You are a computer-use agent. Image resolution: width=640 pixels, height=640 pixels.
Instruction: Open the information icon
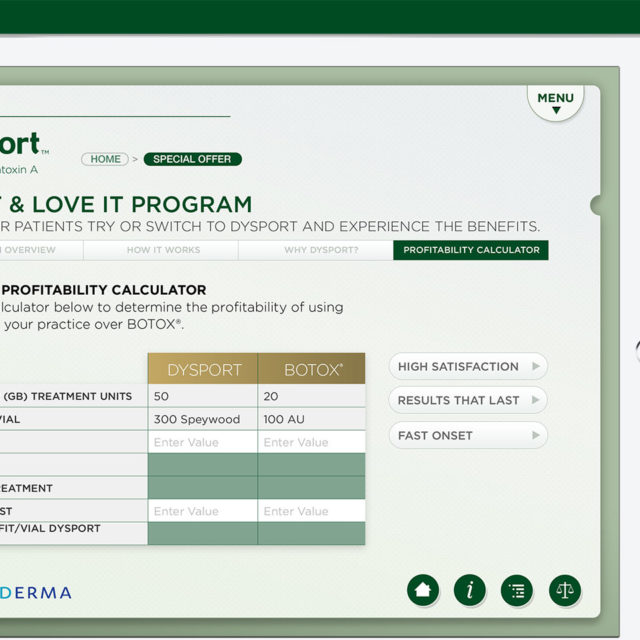coord(470,590)
